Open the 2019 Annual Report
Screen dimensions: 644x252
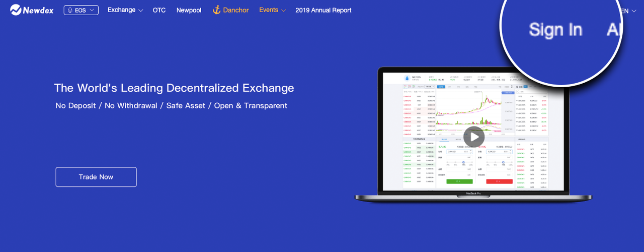tap(324, 10)
